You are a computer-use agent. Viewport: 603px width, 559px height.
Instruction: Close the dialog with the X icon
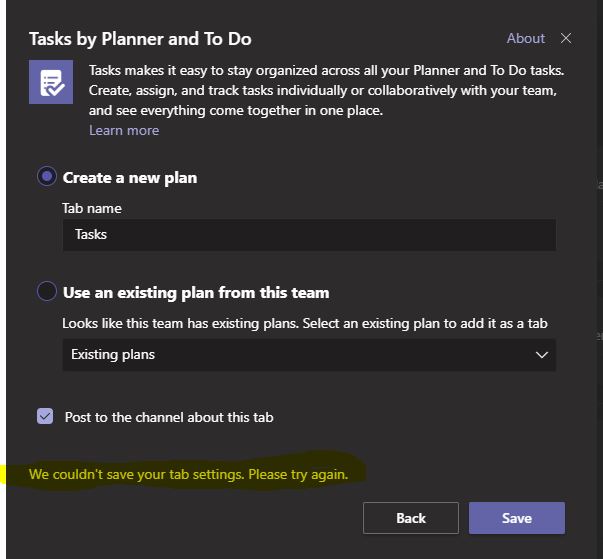pos(566,39)
